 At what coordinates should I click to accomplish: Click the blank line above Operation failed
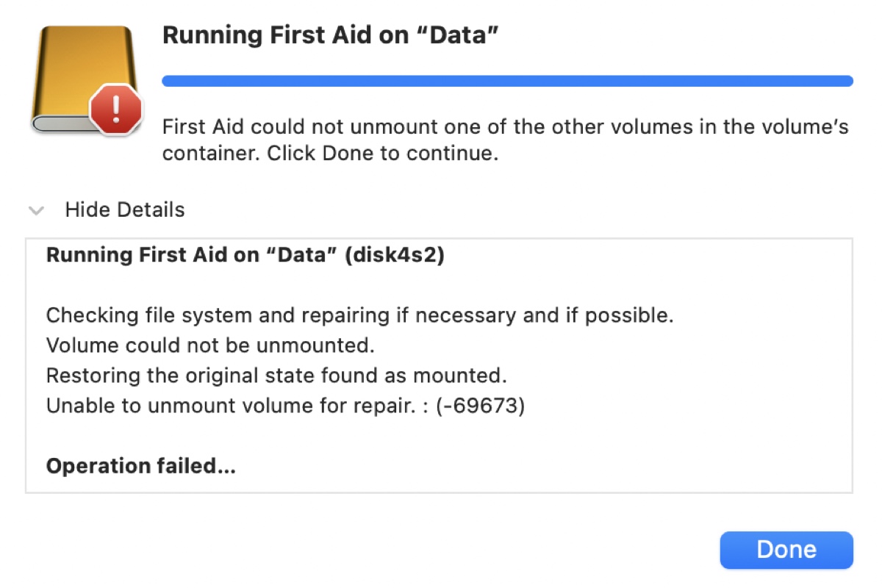pyautogui.click(x=294, y=436)
